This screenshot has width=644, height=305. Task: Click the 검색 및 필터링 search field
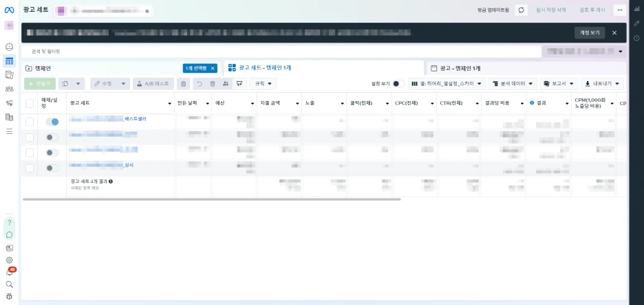point(281,52)
